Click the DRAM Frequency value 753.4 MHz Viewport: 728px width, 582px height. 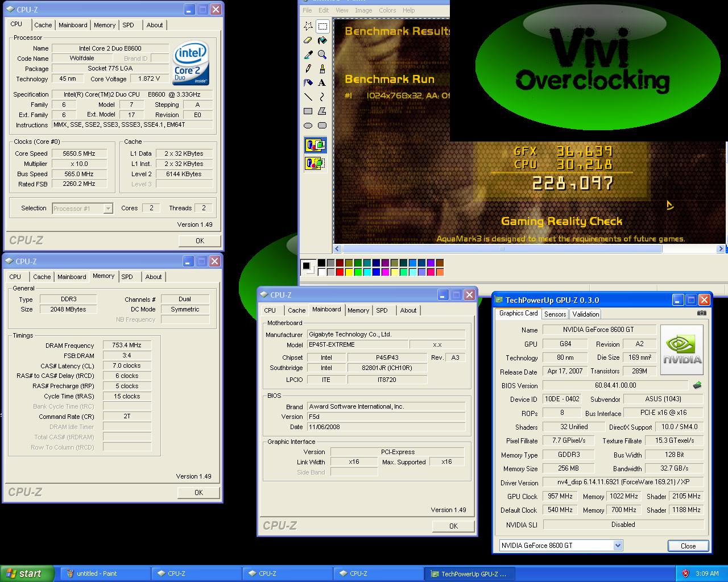point(126,345)
